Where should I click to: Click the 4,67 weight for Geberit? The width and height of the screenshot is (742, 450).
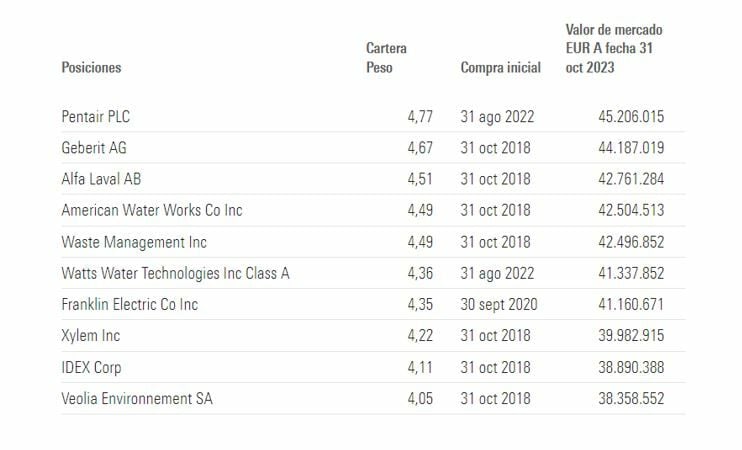419,147
